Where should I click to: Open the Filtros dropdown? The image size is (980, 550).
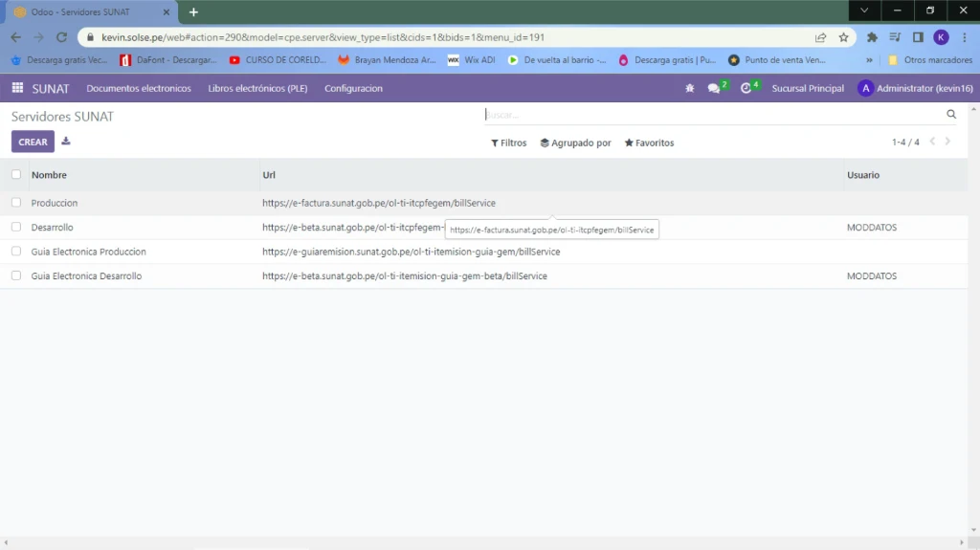(x=509, y=143)
